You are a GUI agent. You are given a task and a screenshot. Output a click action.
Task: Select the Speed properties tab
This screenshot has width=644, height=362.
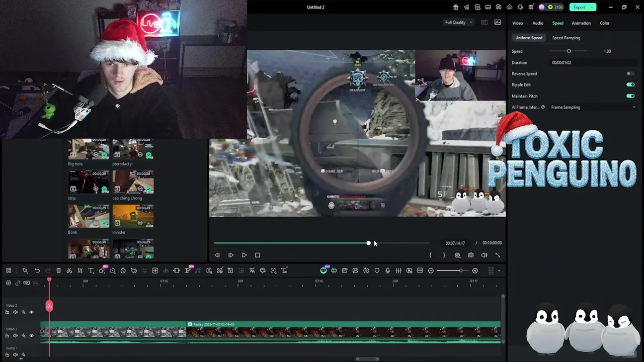tap(557, 23)
